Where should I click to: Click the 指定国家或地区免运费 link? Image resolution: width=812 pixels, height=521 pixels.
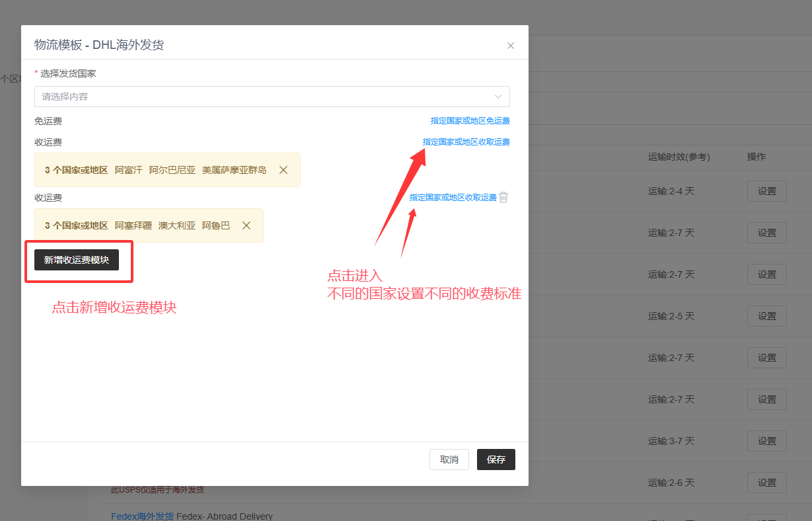[470, 121]
